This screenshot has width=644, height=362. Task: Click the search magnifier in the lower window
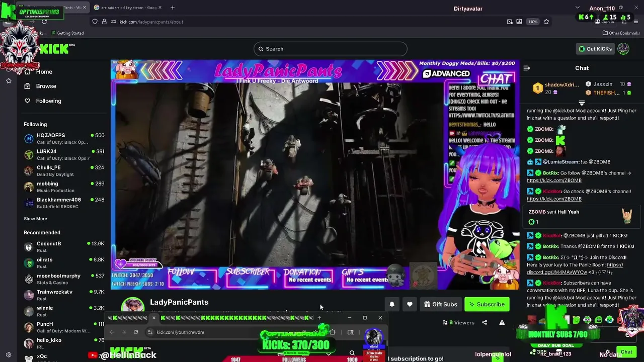pos(352,353)
